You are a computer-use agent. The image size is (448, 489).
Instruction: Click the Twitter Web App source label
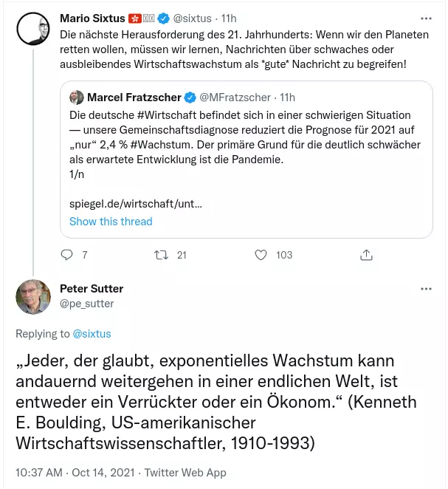point(185,473)
